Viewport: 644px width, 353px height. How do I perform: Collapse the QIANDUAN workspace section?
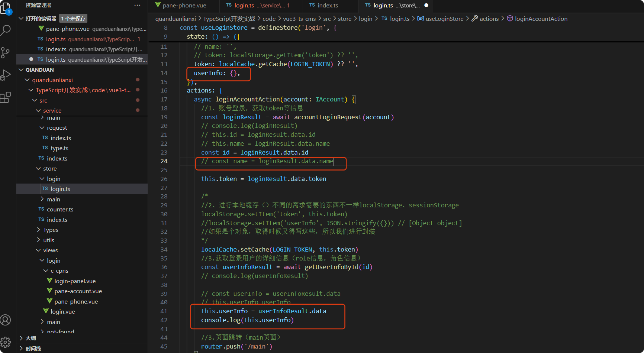click(21, 70)
